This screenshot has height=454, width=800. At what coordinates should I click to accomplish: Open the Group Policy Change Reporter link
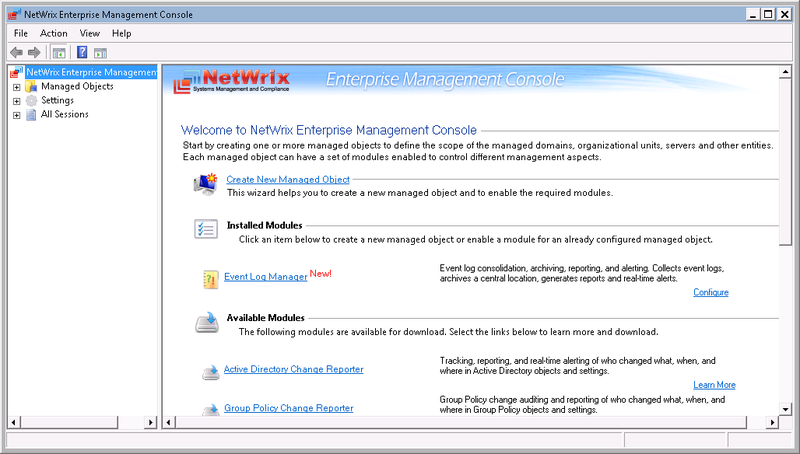(x=288, y=408)
